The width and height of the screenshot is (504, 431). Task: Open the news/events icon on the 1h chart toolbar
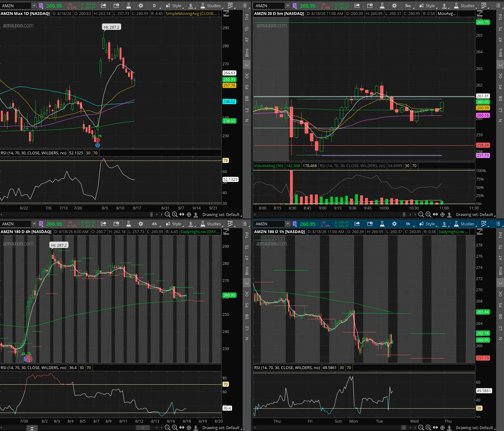370,224
